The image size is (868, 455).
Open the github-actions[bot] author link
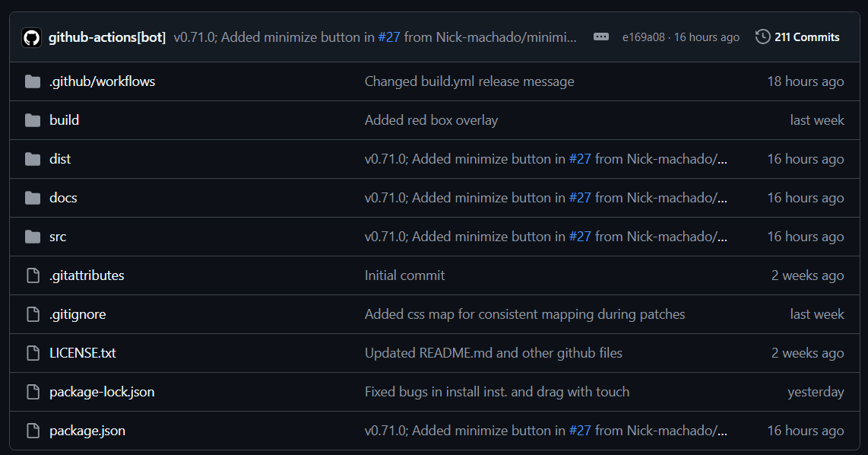107,37
